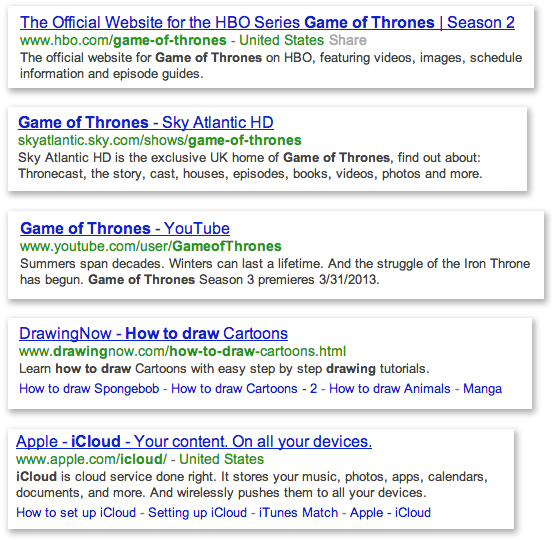Open Game of Thrones - Sky Atlantic HD result
Image resolution: width=552 pixels, height=540 pixels.
tap(146, 123)
